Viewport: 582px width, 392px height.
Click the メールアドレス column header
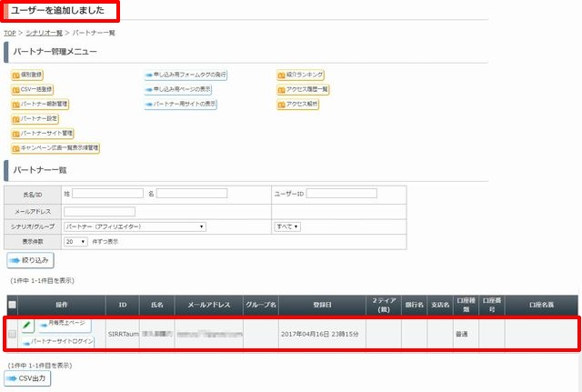pyautogui.click(x=209, y=305)
